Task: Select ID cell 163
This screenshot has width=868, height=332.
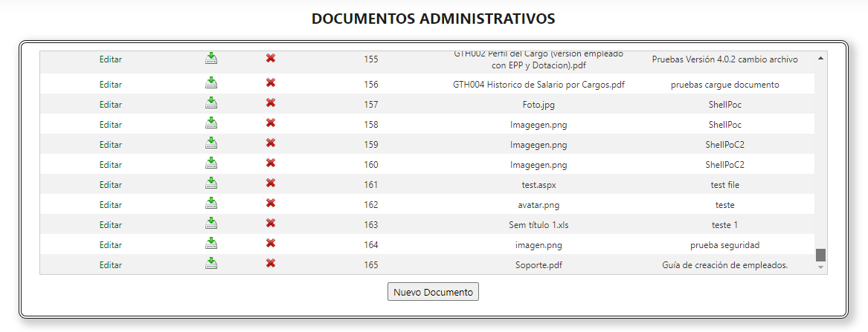Action: [371, 225]
